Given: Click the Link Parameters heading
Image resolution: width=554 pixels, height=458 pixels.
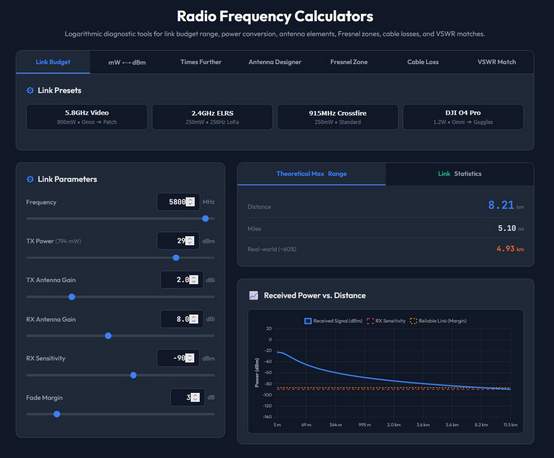Looking at the screenshot, I should pyautogui.click(x=67, y=179).
